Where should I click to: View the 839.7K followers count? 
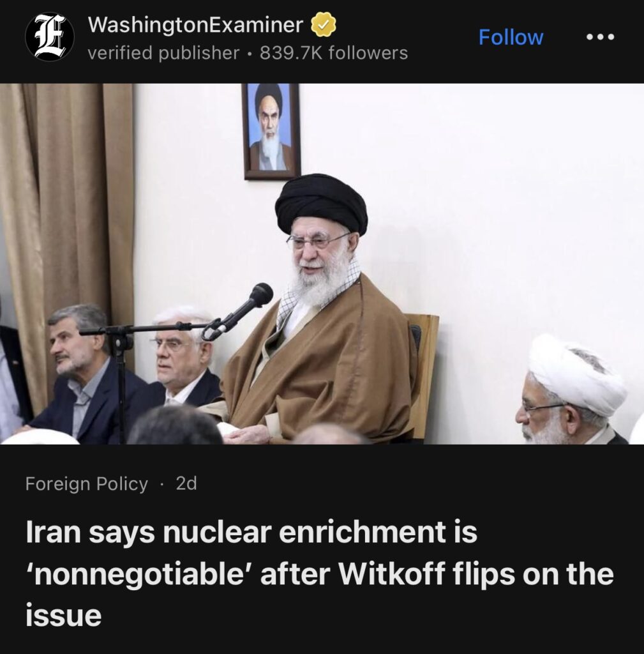point(333,53)
